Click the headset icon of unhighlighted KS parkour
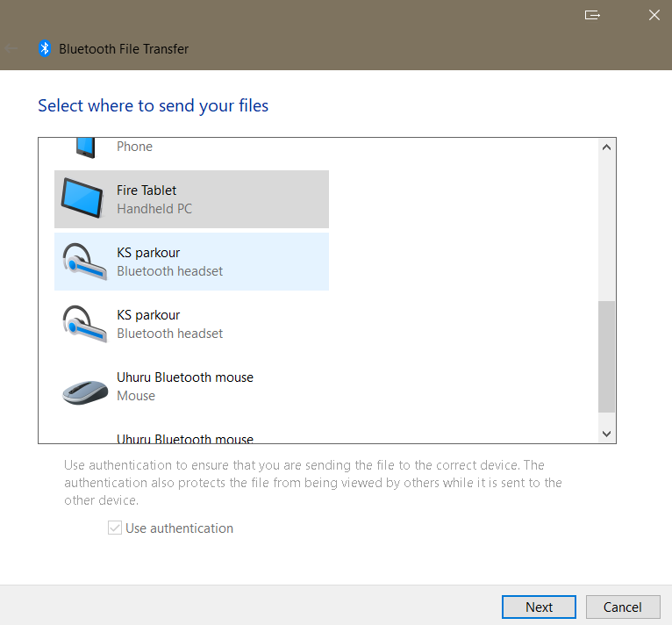This screenshot has width=672, height=625. coord(85,324)
